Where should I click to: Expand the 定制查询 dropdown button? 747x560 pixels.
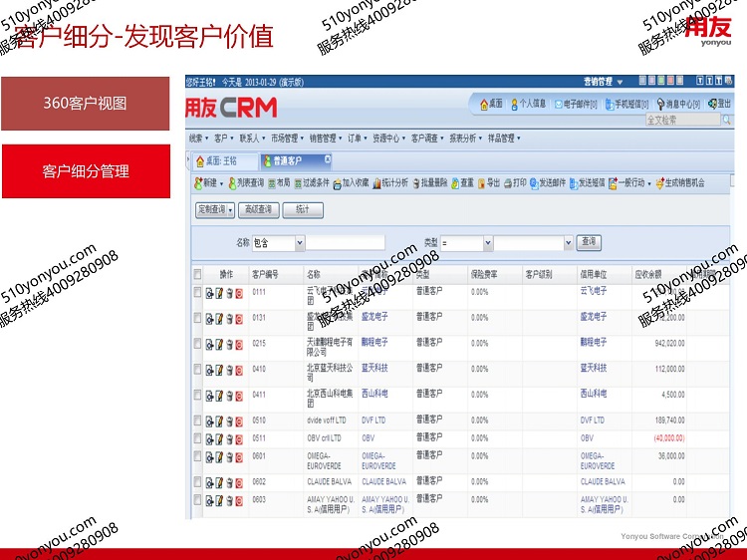pos(215,210)
